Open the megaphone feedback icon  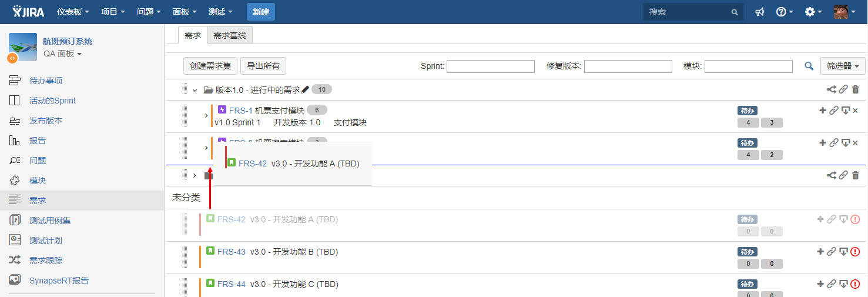760,12
